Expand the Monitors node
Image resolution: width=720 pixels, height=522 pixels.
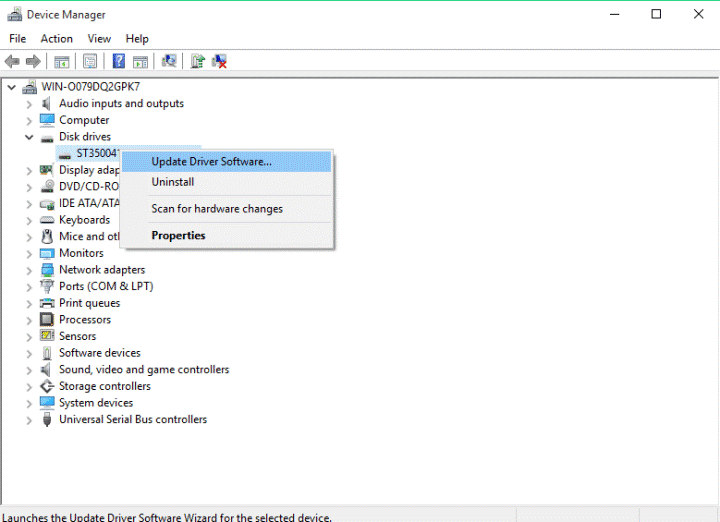click(x=29, y=254)
